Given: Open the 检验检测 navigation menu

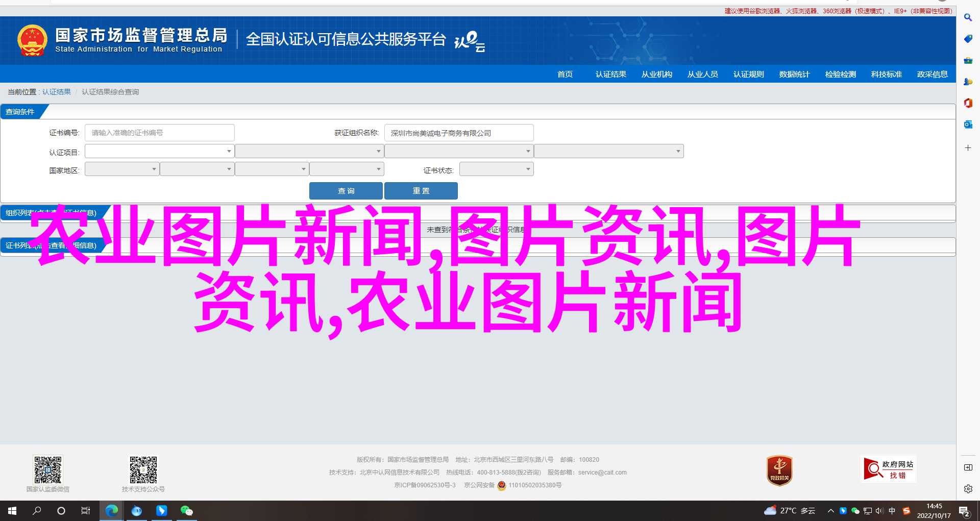Looking at the screenshot, I should click(841, 75).
